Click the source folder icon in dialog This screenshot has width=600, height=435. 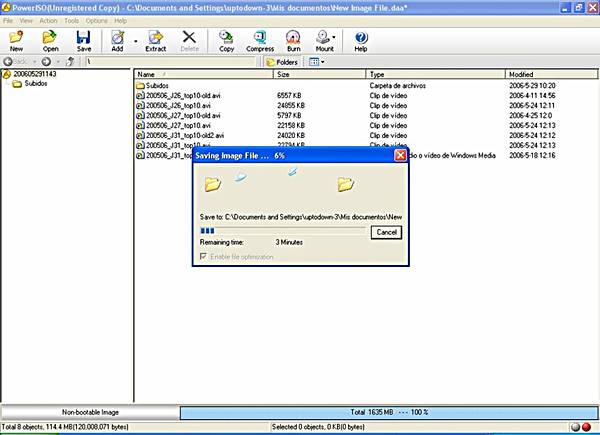click(213, 184)
